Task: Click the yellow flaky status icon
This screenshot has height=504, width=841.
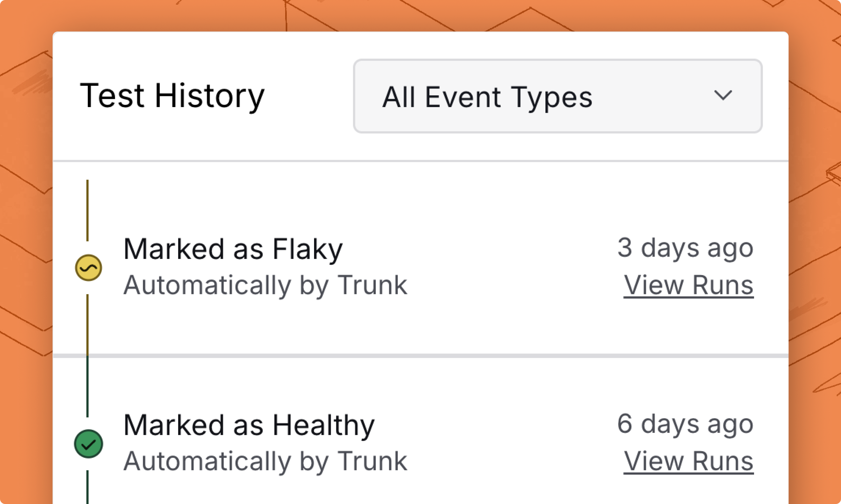Action: click(88, 268)
